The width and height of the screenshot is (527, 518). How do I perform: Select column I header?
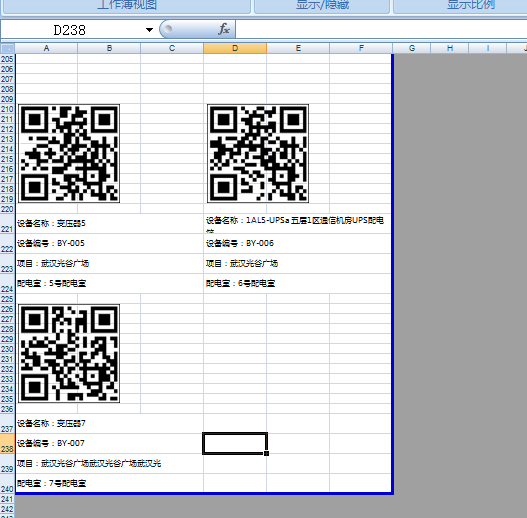(487, 48)
